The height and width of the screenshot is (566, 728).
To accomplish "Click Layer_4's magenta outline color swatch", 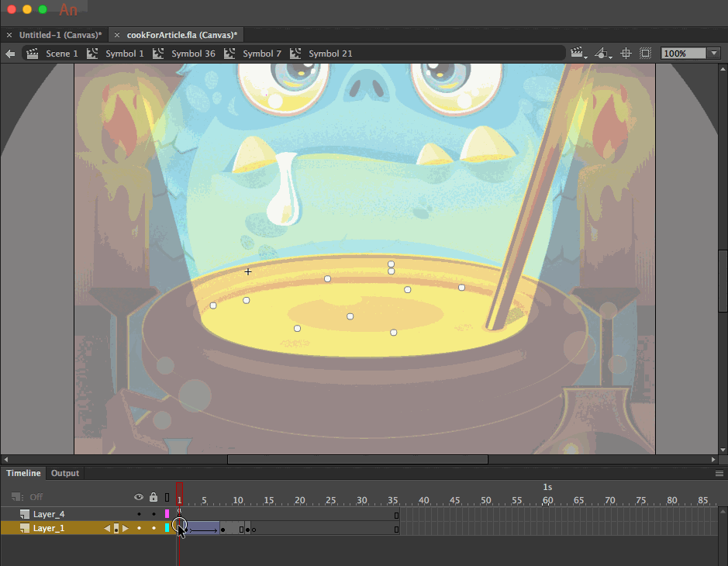I will pos(168,513).
